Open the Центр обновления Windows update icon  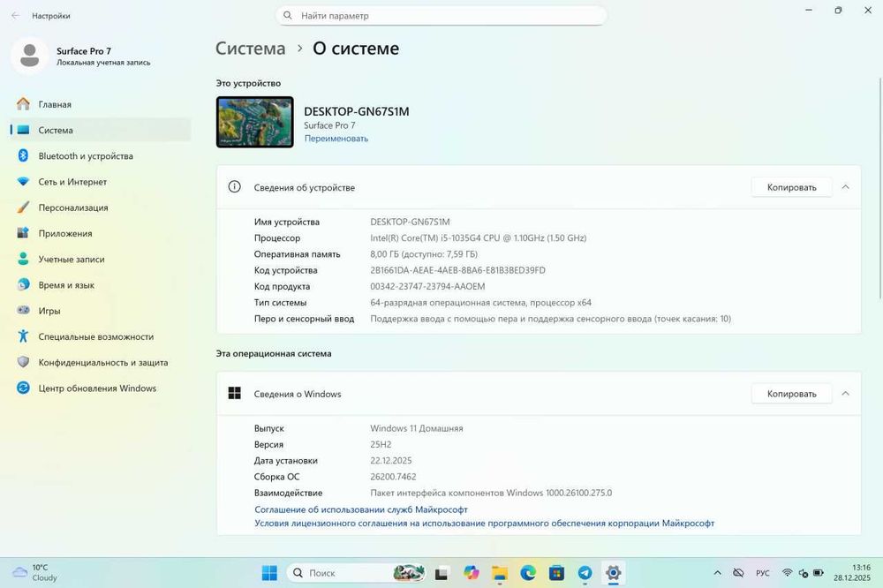tap(23, 388)
